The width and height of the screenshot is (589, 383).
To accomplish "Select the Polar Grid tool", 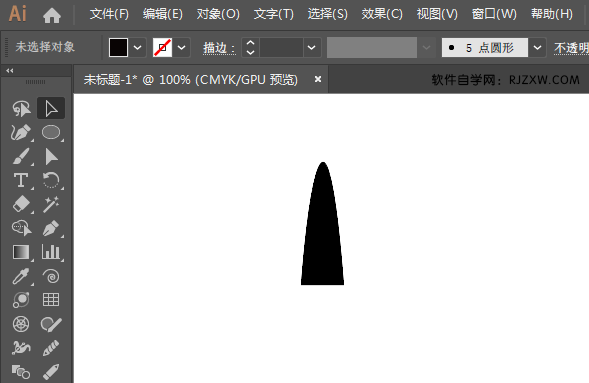I will [x=21, y=324].
